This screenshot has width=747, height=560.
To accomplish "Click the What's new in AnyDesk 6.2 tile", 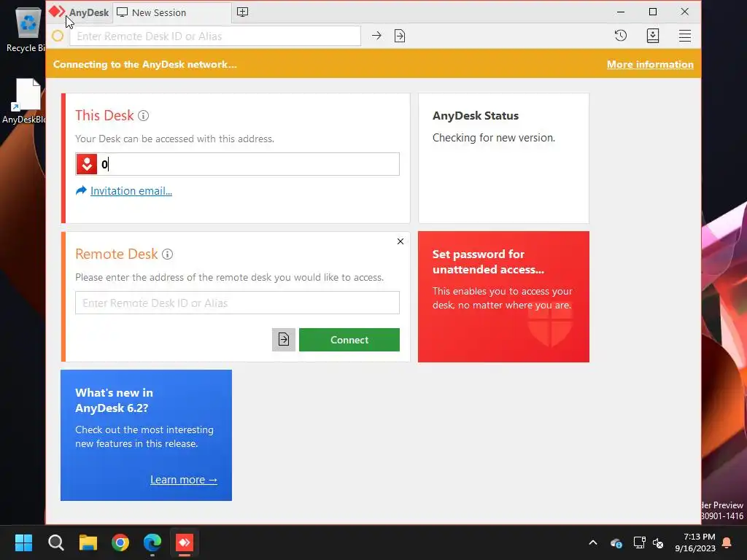I will coord(146,435).
